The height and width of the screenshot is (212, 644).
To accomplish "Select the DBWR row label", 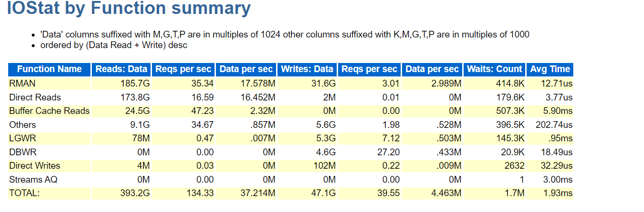I will point(23,152).
